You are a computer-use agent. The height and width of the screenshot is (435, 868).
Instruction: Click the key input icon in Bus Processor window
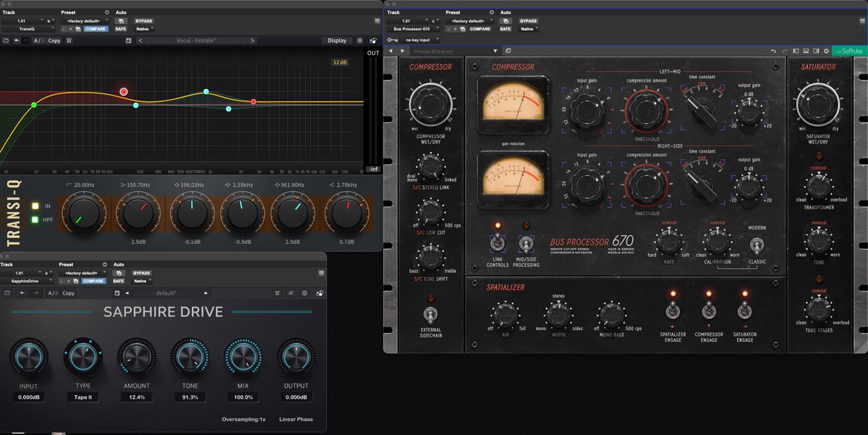pos(392,40)
